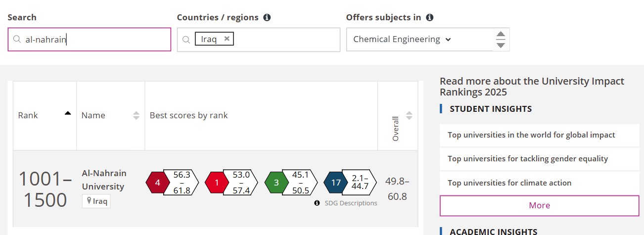
Task: Click the info icon next to Countries / regions
Action: (267, 17)
